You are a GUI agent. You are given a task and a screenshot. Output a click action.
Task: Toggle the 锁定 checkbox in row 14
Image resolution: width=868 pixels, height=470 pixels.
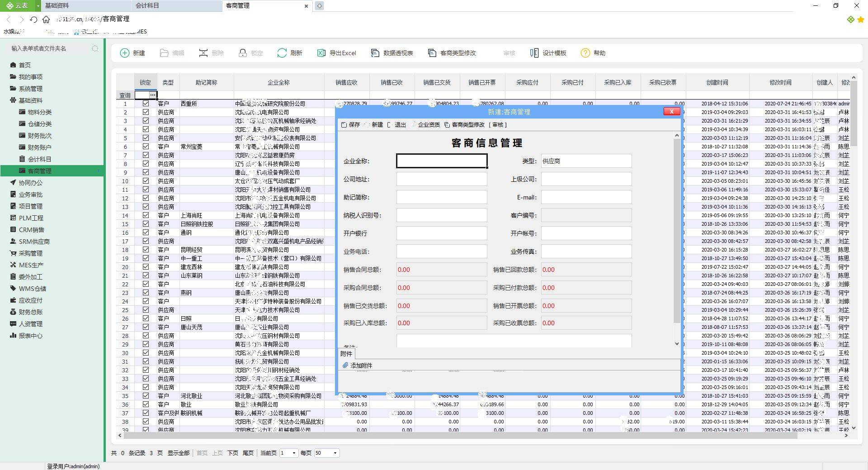(x=146, y=215)
